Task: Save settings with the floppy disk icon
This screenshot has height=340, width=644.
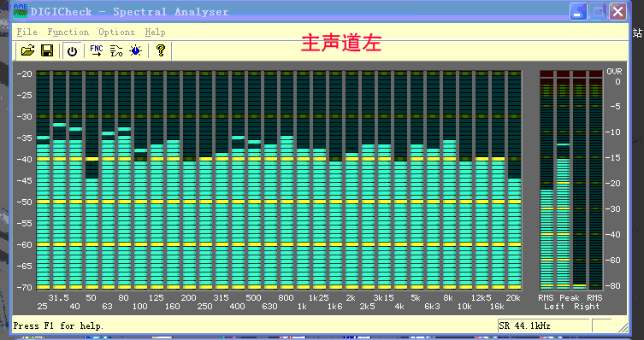Action: [x=47, y=51]
